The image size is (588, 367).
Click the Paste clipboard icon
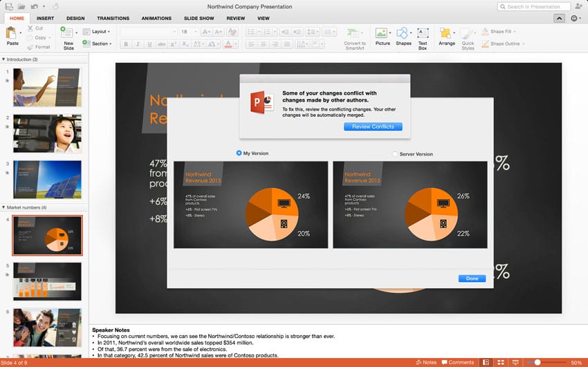12,33
